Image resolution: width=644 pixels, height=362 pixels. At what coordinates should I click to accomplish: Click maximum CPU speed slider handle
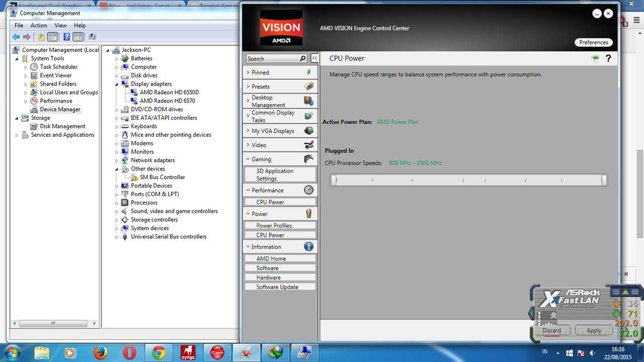(604, 180)
